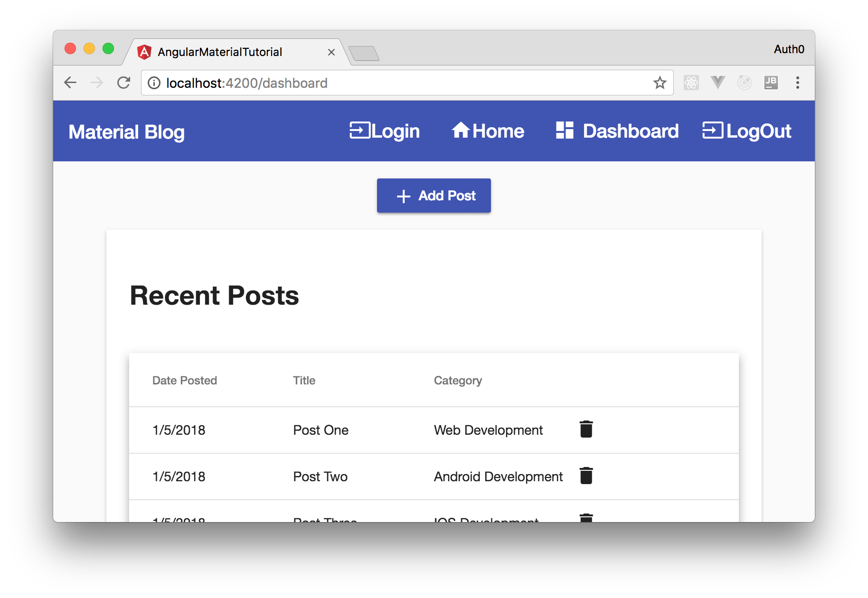Open Chrome's three-dot menu
The height and width of the screenshot is (598, 868).
click(798, 83)
